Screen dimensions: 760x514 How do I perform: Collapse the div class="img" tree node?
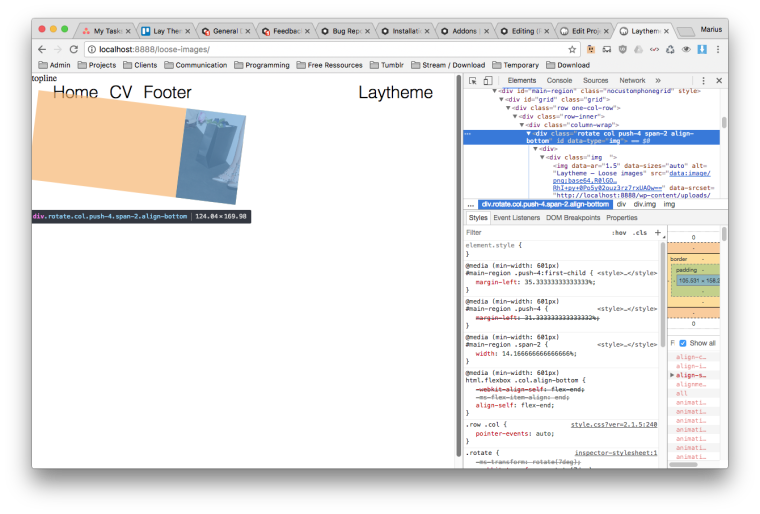tap(541, 158)
